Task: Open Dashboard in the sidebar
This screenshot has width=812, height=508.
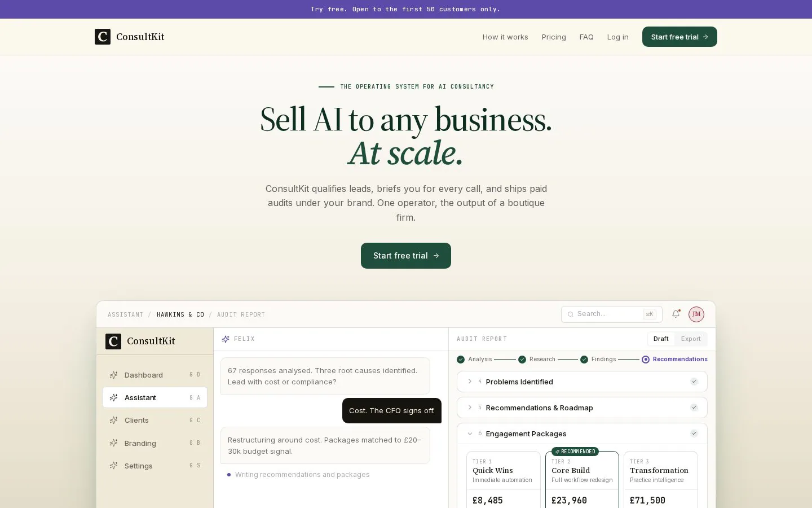Action: tap(155, 375)
